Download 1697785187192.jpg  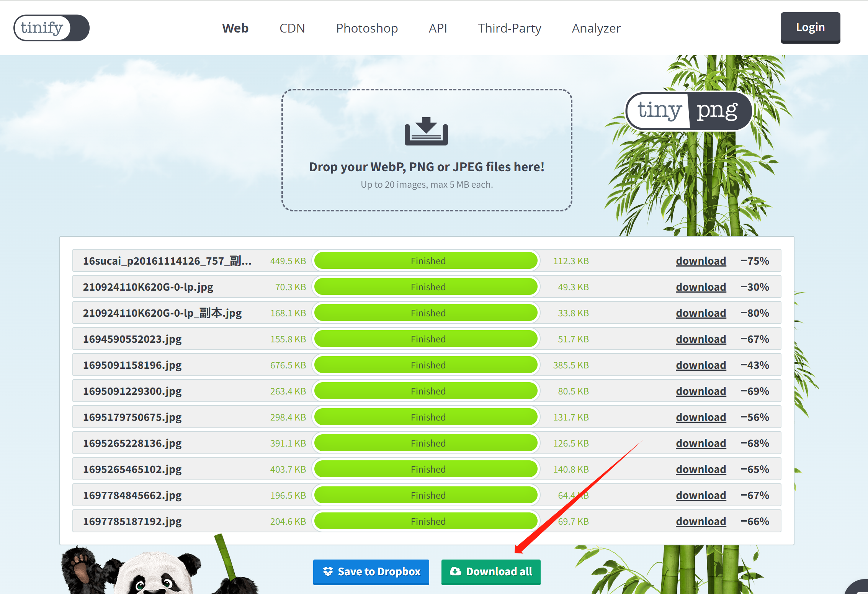(x=701, y=521)
